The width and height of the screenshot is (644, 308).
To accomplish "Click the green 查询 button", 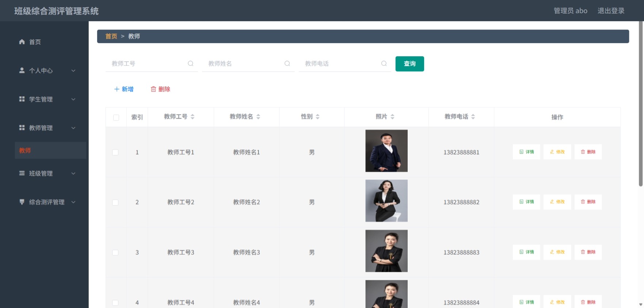I will (x=409, y=64).
